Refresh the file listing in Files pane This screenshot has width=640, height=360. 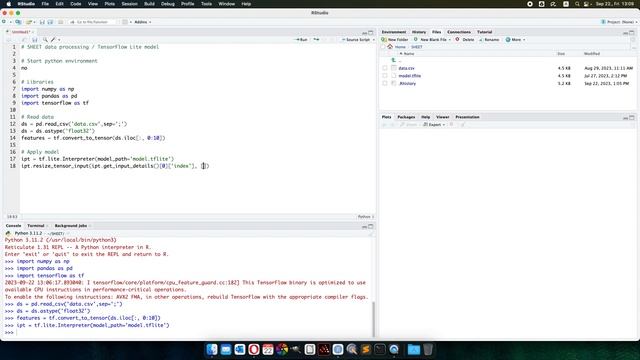pos(633,40)
